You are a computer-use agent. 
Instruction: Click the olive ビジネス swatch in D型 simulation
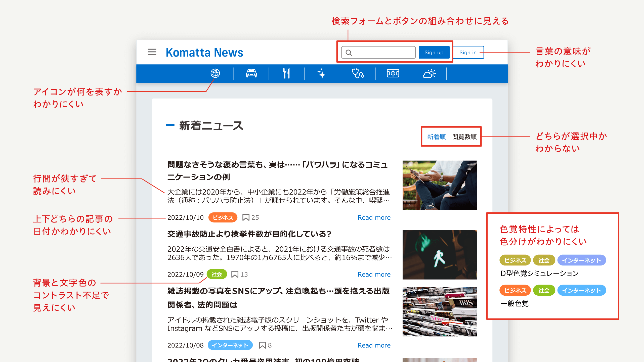[x=515, y=260]
